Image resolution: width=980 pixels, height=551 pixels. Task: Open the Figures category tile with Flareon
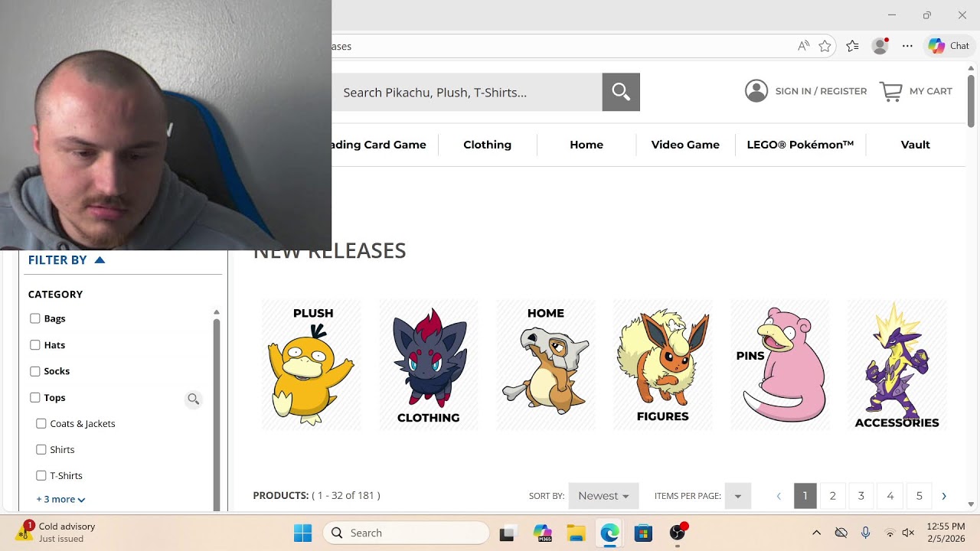coord(663,364)
